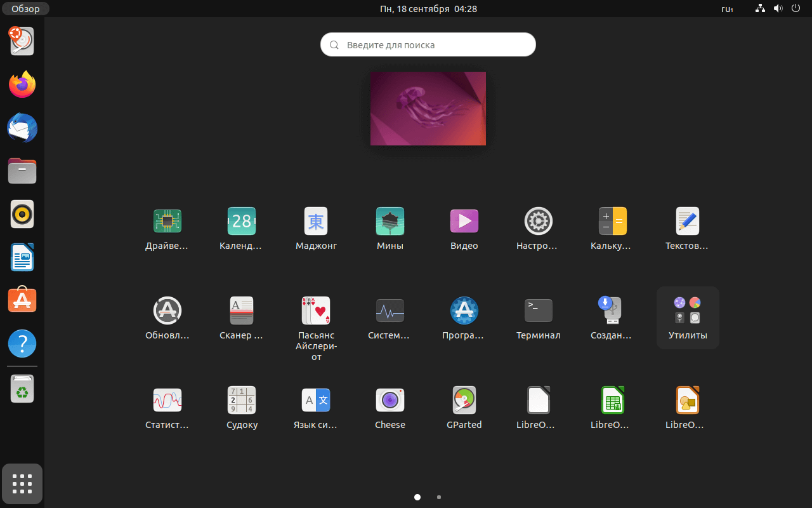Switch to the second app page dot
The image size is (812, 508).
(x=439, y=497)
